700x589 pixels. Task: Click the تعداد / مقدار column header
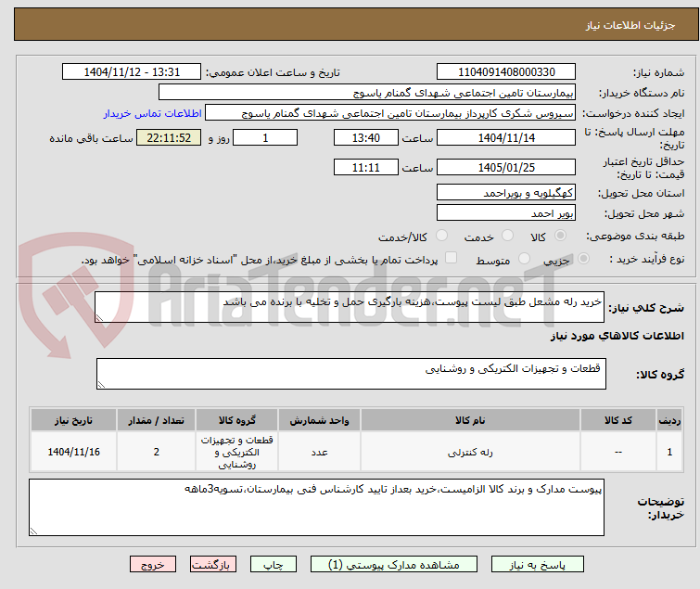click(x=156, y=420)
